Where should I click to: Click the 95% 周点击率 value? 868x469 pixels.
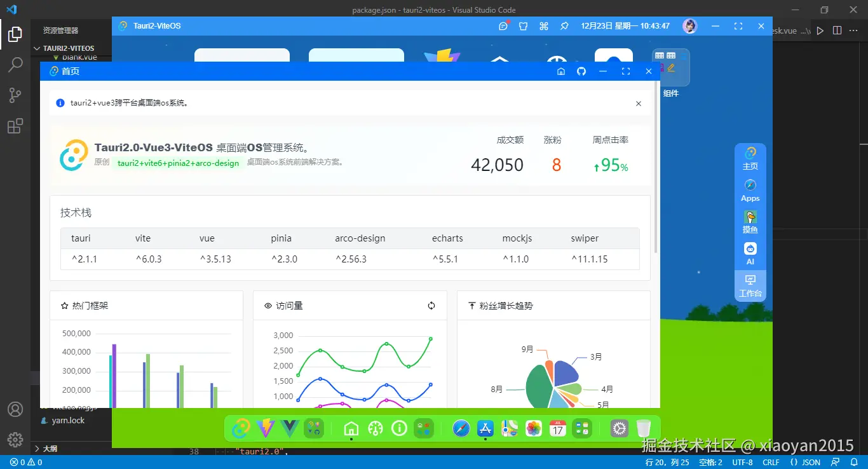pos(611,165)
